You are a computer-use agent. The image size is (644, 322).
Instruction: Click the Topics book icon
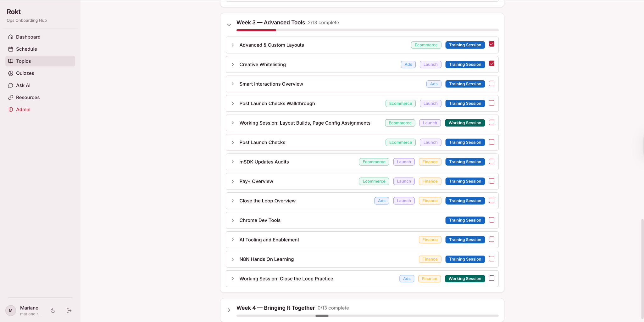(x=11, y=61)
